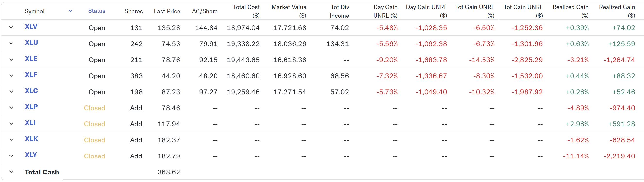Click Add shares for XLI
Viewport: 644px width, 182px height.
tap(136, 124)
